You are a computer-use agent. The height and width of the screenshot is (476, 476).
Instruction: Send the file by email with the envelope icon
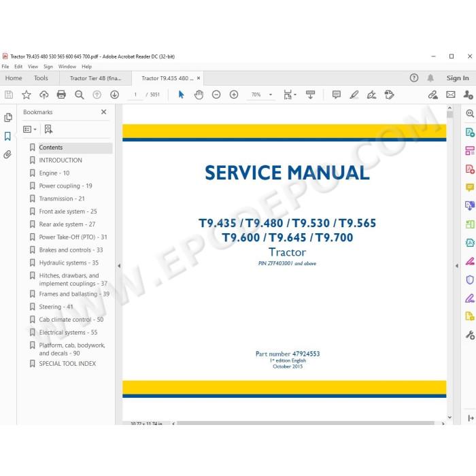(450, 95)
